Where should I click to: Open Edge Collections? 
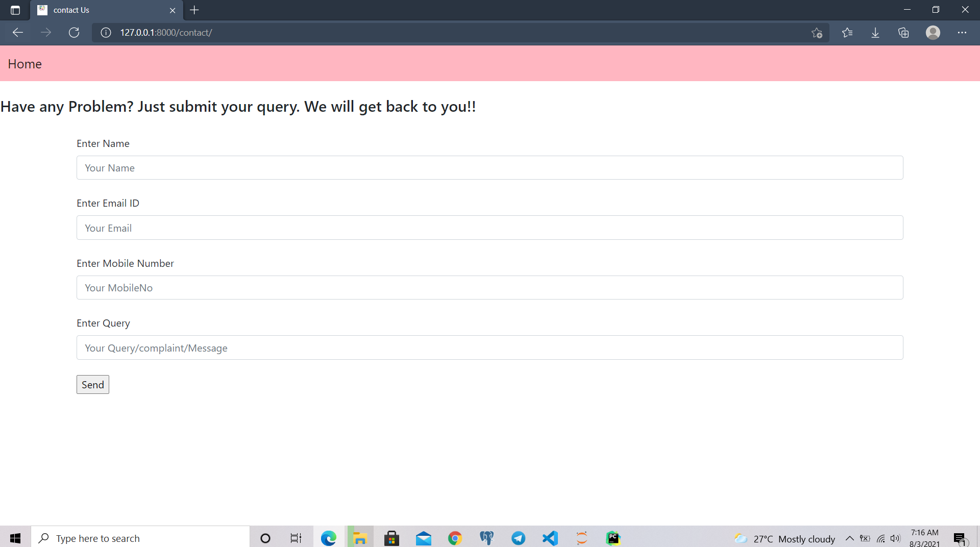903,32
